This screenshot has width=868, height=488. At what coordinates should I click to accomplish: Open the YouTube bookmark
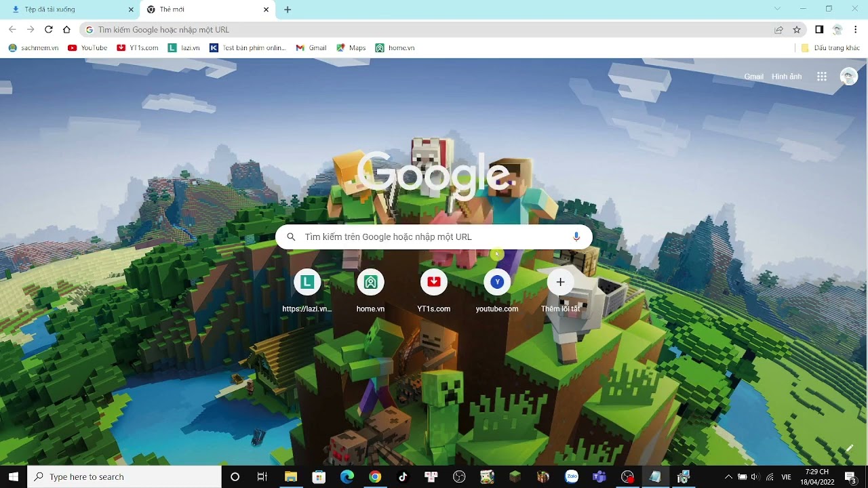click(x=87, y=48)
